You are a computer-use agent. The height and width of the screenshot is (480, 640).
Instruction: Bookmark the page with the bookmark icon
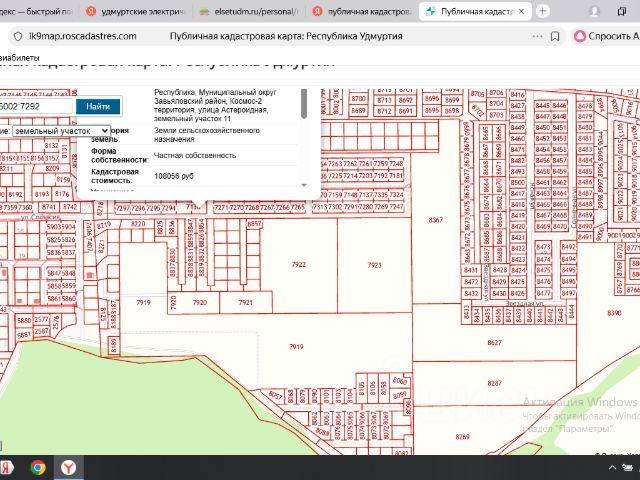555,36
